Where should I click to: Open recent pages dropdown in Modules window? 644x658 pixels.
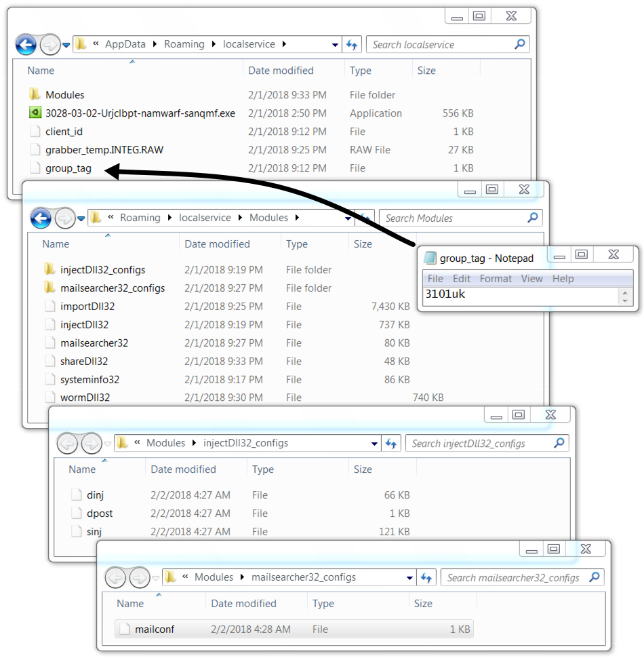click(x=81, y=218)
